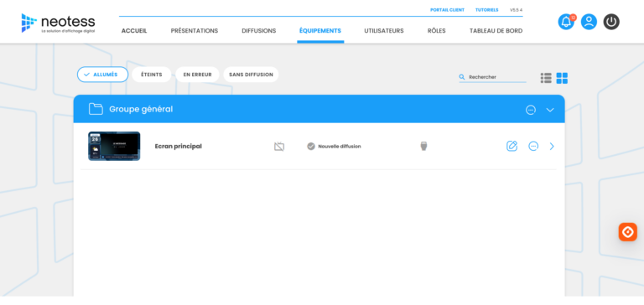The height and width of the screenshot is (305, 644).
Task: Expand Ecran principal details arrow
Action: pyautogui.click(x=552, y=146)
